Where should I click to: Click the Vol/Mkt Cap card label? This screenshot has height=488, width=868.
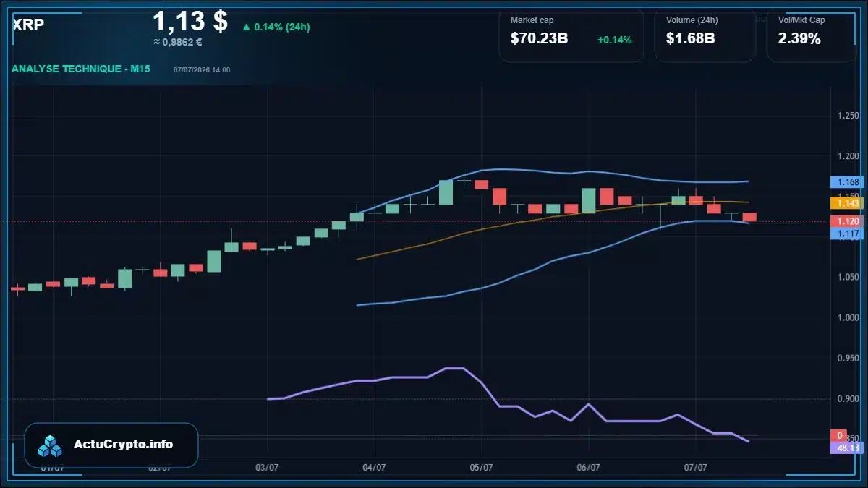[801, 20]
